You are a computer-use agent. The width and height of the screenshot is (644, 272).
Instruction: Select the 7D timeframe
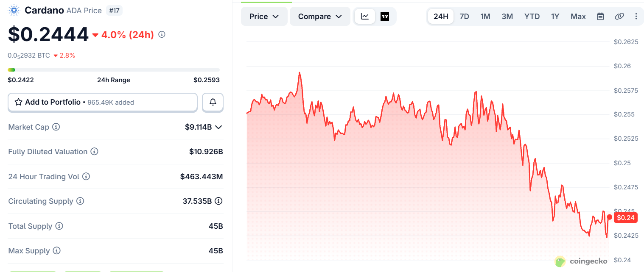(x=464, y=17)
